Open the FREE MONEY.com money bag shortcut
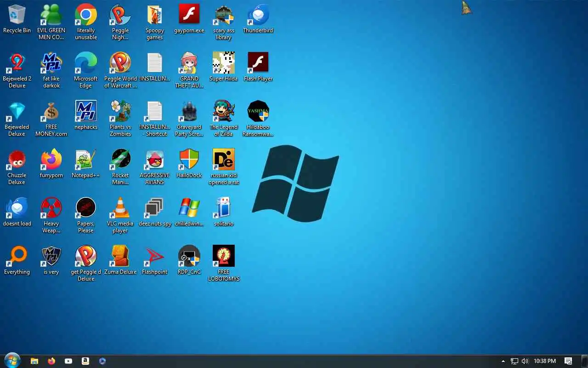Viewport: 588px width, 368px height. [x=51, y=119]
